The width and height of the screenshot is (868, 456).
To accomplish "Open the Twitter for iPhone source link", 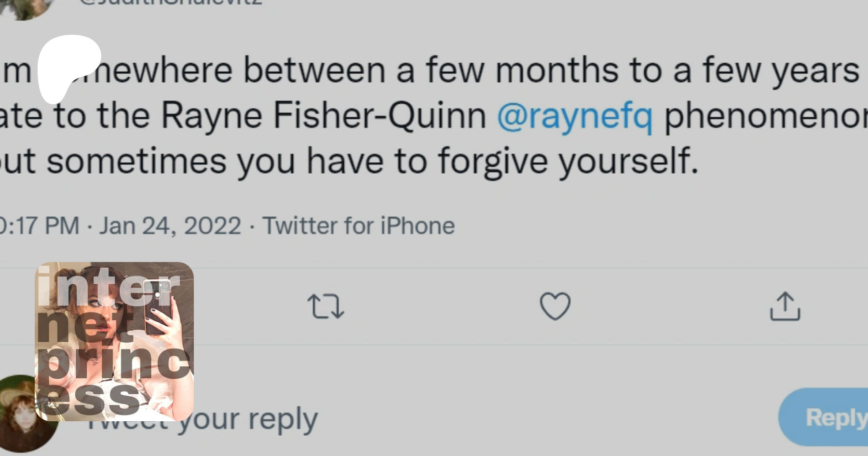I will tap(358, 226).
